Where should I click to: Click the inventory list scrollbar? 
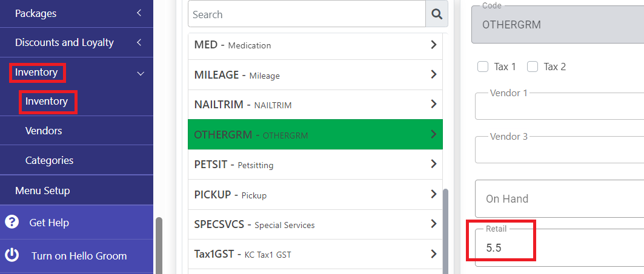click(446, 231)
